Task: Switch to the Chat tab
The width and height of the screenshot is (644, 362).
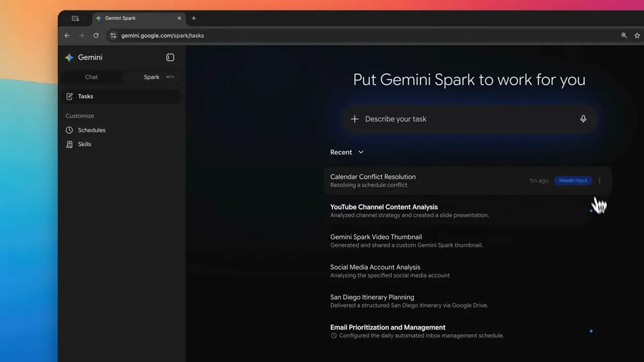Action: tap(91, 77)
